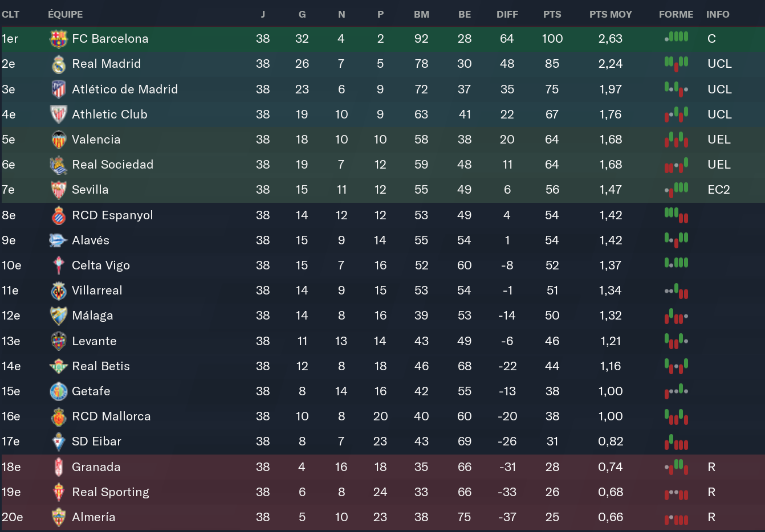Click the Getafe club crest

coord(58,391)
